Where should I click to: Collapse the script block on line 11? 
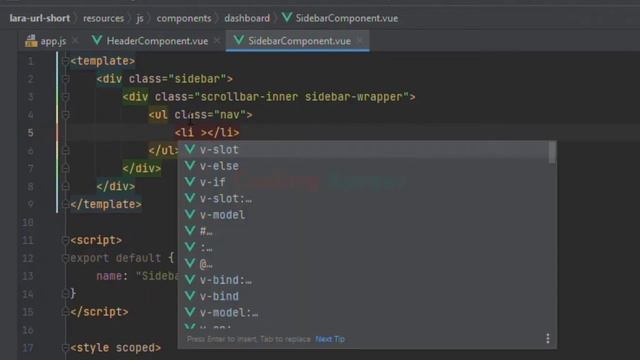click(65, 240)
